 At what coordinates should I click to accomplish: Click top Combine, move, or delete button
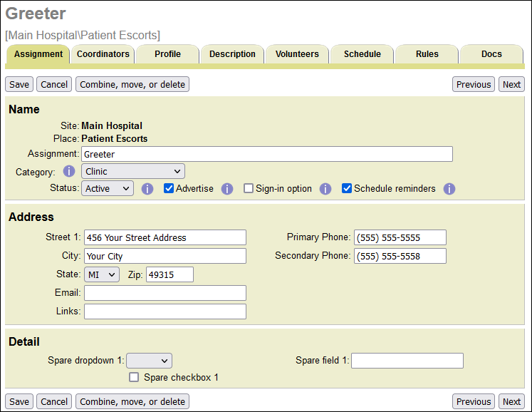point(132,84)
